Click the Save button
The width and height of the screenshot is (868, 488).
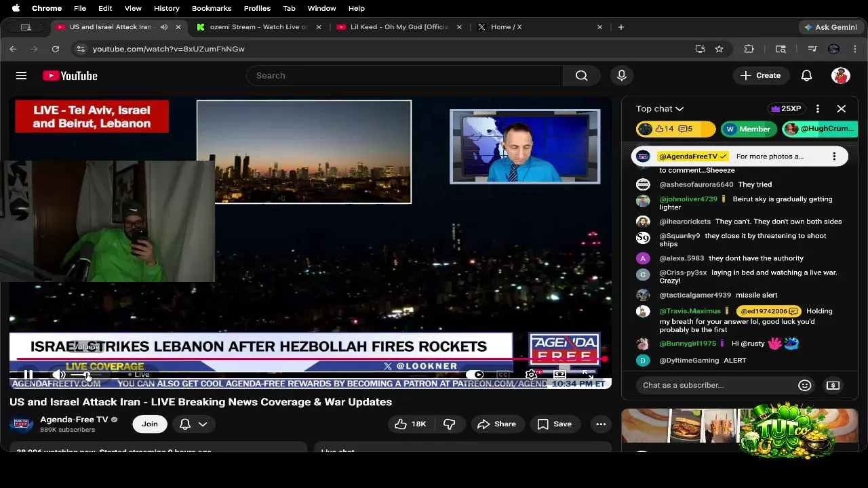pyautogui.click(x=554, y=424)
